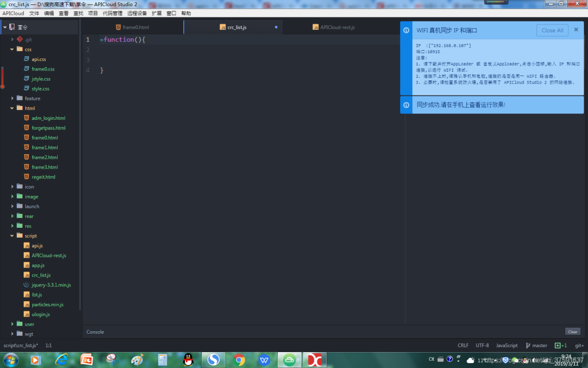Screen dimensions: 588x368
Task: Open jstyle.css file icon
Action: (26, 79)
